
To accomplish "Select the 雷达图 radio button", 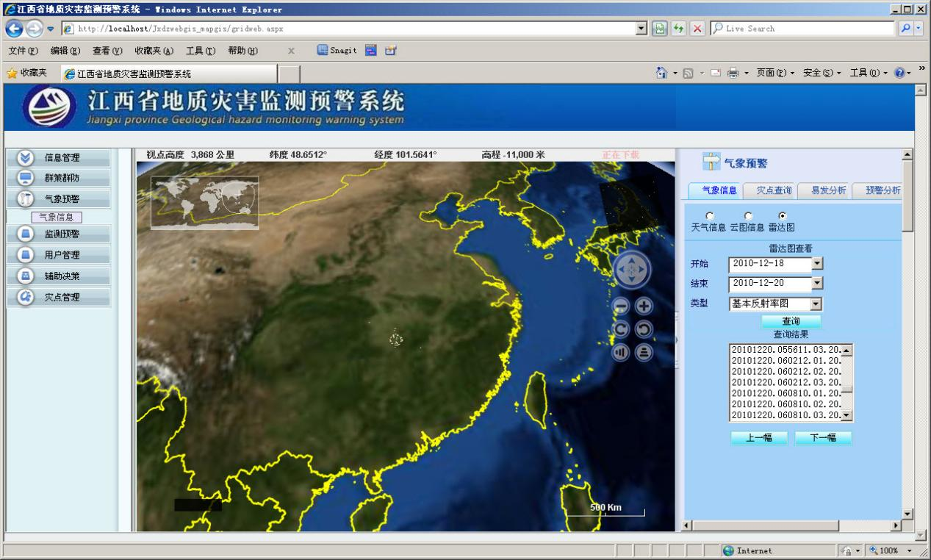I will point(783,215).
